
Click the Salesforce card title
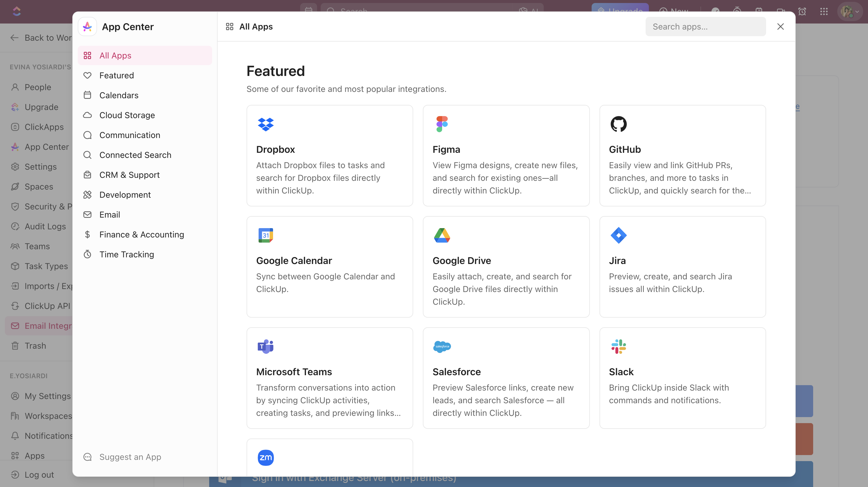(457, 372)
